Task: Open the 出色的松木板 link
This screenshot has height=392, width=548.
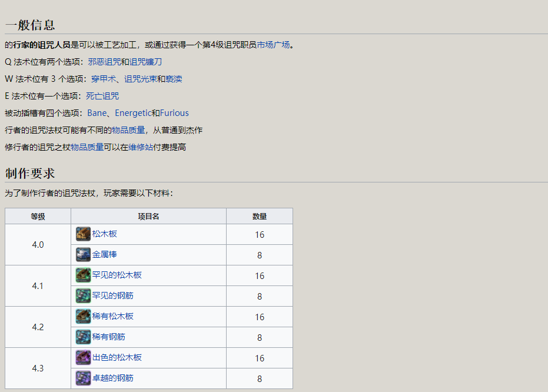Action: (x=117, y=357)
